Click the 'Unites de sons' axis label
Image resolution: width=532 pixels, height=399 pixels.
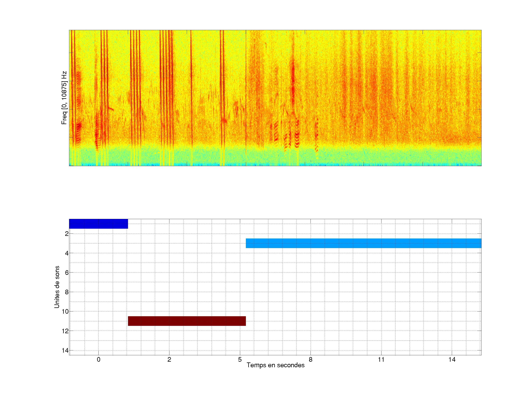pos(57,287)
